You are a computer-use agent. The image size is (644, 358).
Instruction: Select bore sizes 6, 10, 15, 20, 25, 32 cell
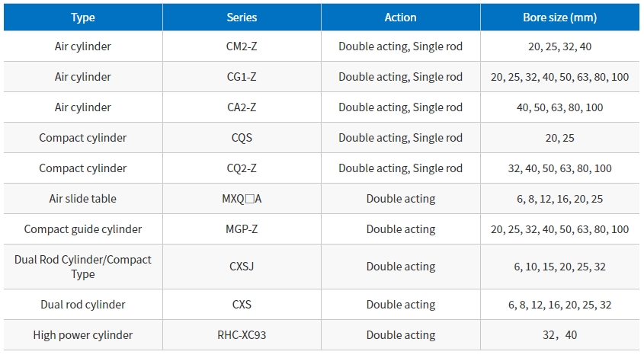point(560,267)
